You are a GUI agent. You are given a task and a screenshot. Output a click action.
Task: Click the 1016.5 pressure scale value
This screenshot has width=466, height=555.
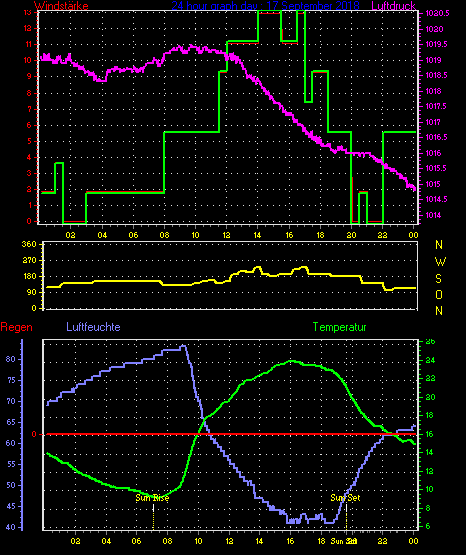coord(436,137)
